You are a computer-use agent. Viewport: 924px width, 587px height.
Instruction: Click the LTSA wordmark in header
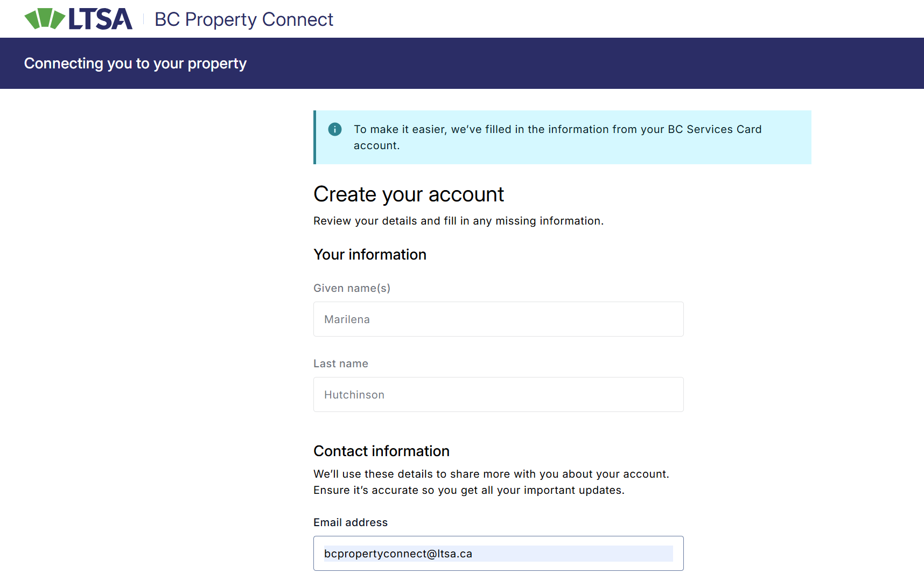click(100, 19)
